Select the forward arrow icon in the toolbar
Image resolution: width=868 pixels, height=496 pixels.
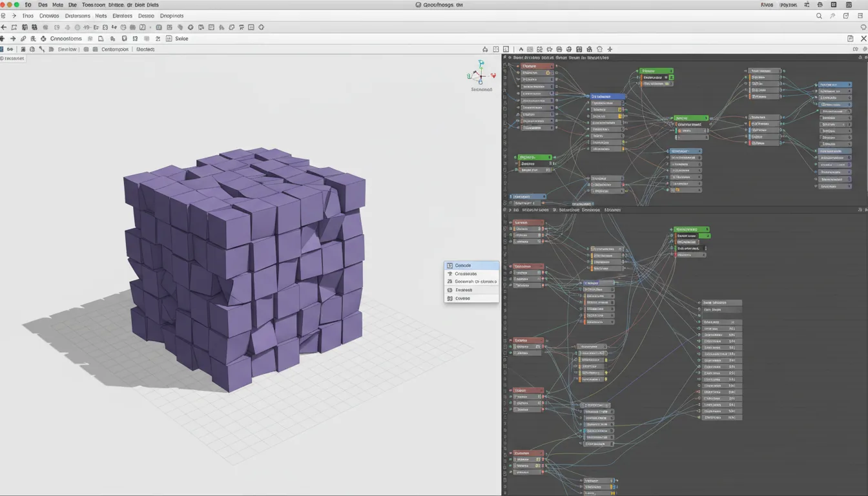14,39
